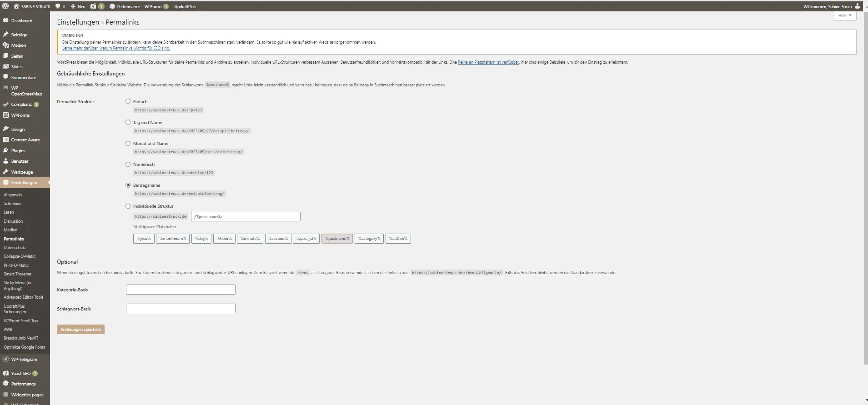Click the page vertical scrollbar

click(x=866, y=188)
